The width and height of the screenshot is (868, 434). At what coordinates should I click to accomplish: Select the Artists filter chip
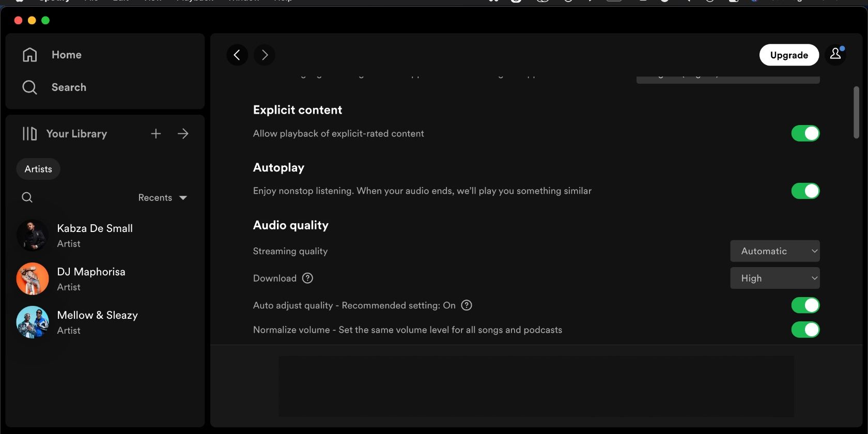[38, 169]
